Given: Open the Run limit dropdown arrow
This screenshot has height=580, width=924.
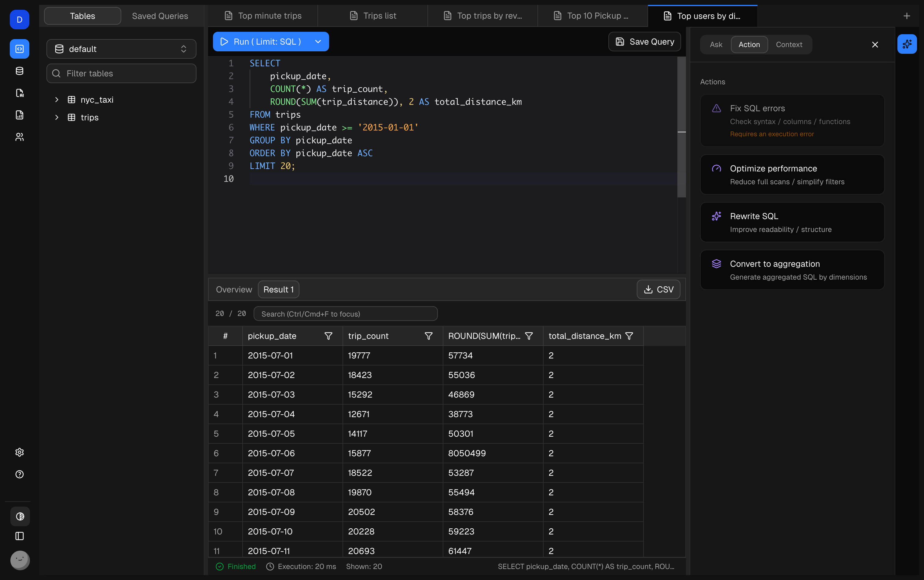Looking at the screenshot, I should [x=318, y=42].
